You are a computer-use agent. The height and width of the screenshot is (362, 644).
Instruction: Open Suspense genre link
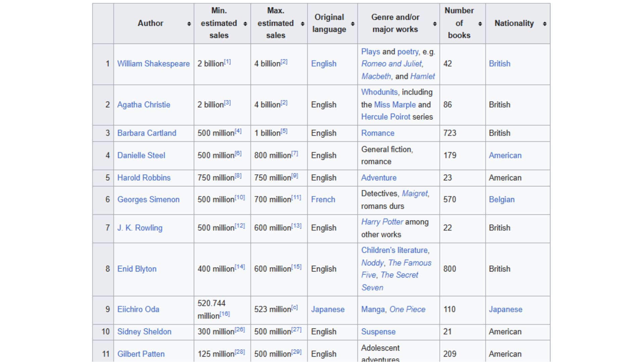click(x=378, y=332)
